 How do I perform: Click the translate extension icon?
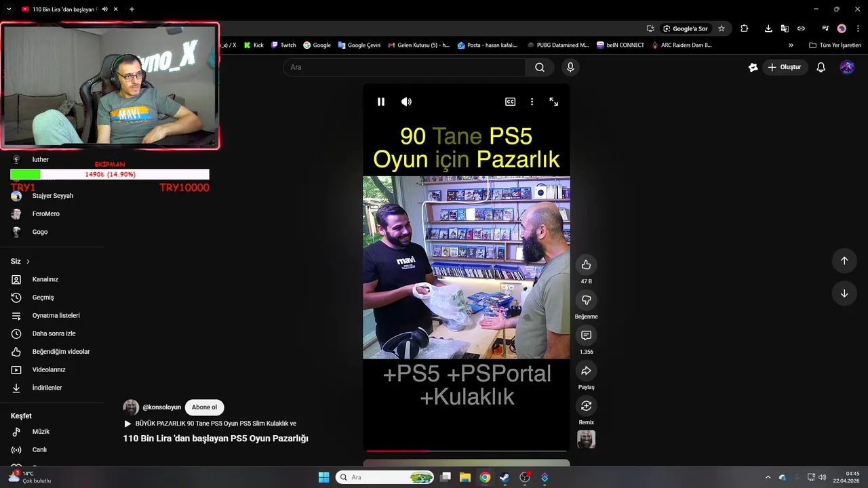(x=785, y=28)
